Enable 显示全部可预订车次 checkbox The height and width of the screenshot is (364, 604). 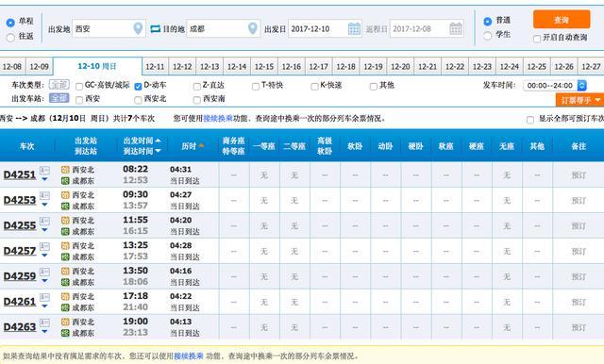point(530,120)
